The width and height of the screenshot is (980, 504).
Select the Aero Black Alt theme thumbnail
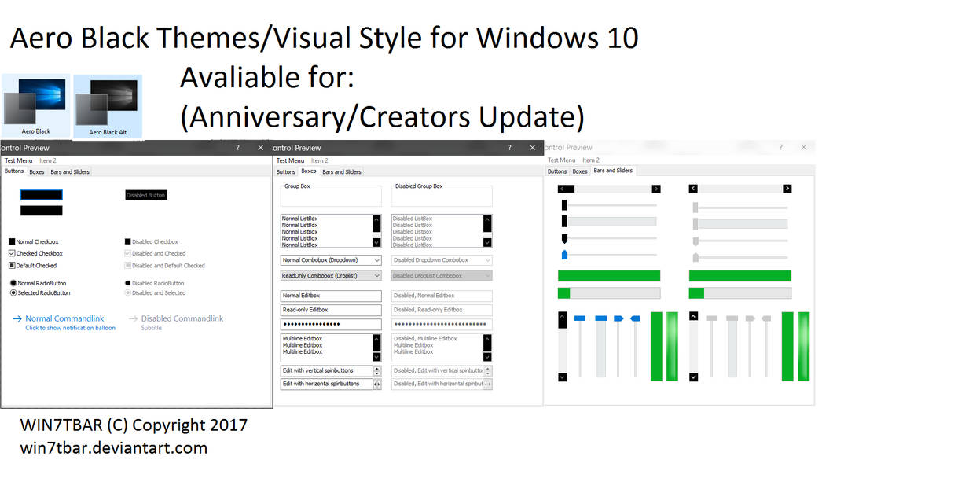point(108,106)
